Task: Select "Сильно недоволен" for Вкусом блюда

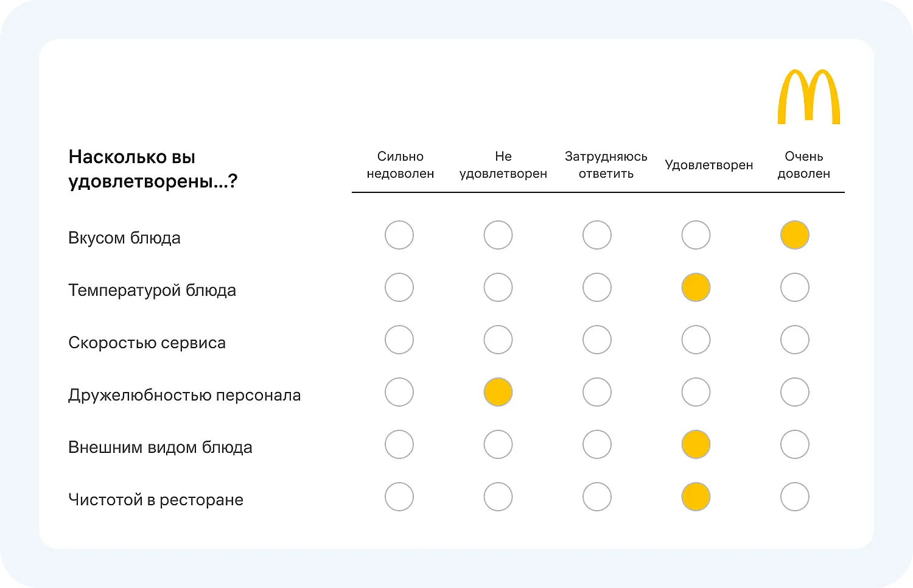Action: (x=399, y=234)
